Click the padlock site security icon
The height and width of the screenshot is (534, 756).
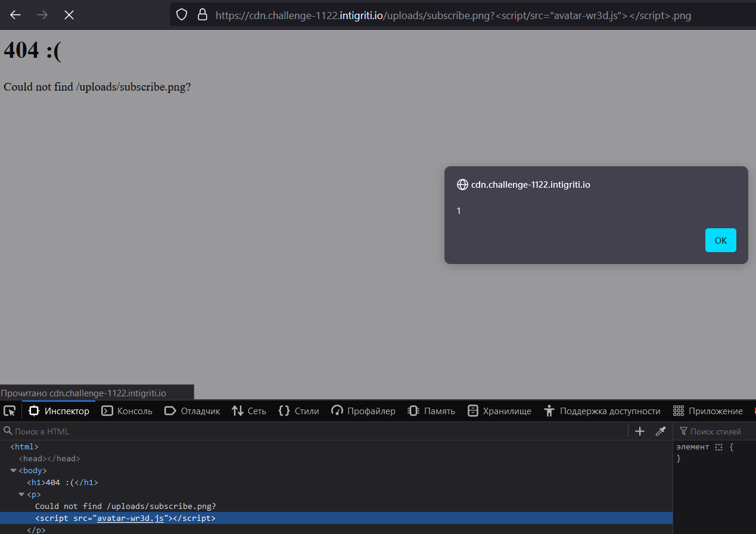point(203,15)
